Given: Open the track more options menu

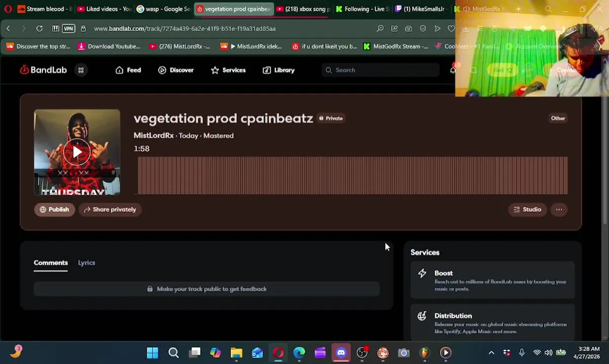Looking at the screenshot, I should click(x=559, y=209).
